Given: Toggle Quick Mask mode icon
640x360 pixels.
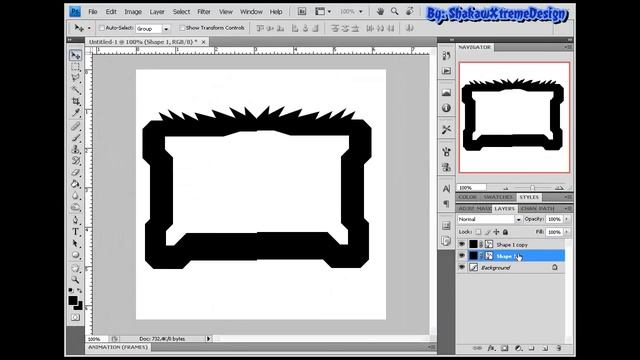Looking at the screenshot, I should [x=76, y=317].
